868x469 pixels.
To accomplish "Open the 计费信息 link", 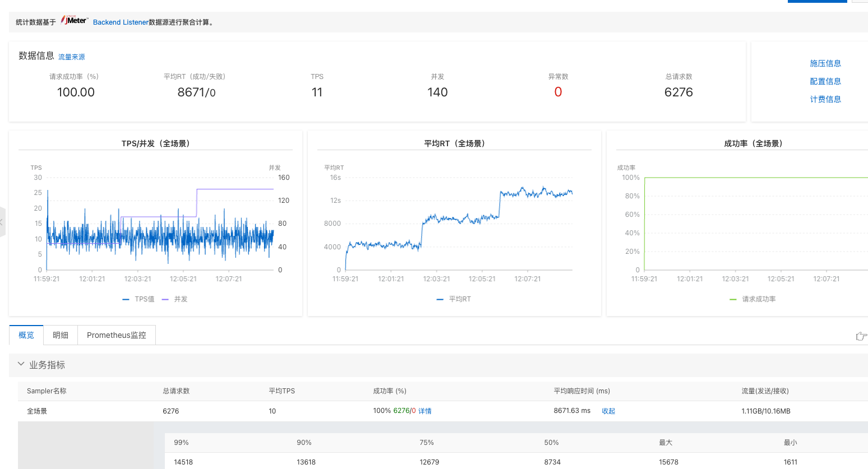I will click(x=825, y=99).
